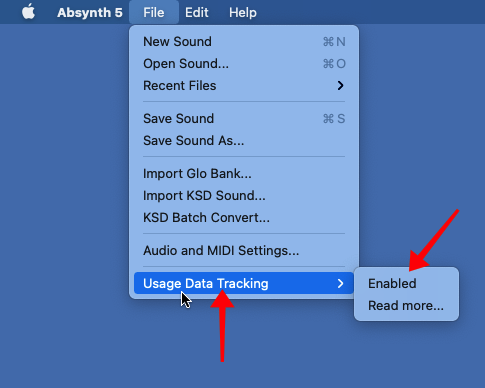Image resolution: width=485 pixels, height=388 pixels.
Task: Open the Read more... tracking info
Action: 406,305
